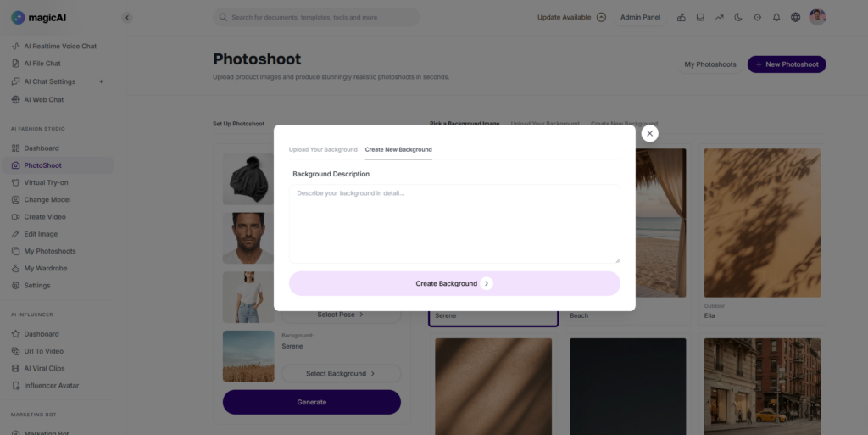Select the Ella outdoor background thumbnail
This screenshot has width=868, height=435.
[x=762, y=223]
